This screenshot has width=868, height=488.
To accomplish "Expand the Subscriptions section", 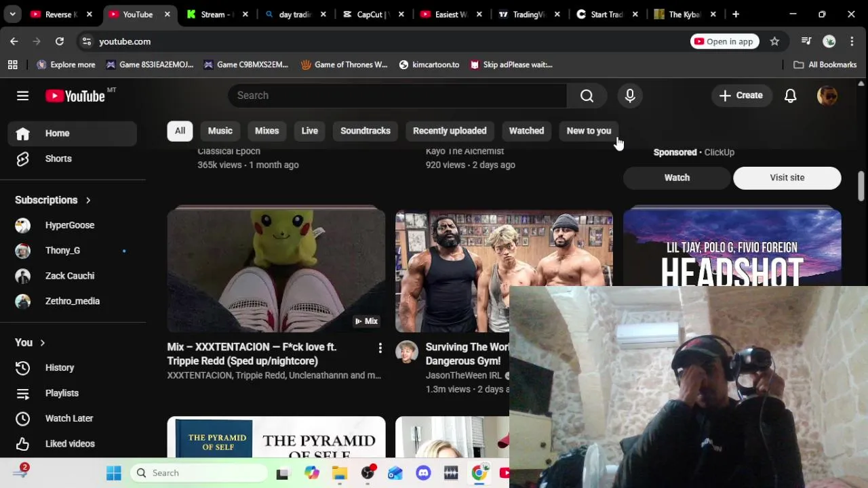I will pyautogui.click(x=53, y=200).
